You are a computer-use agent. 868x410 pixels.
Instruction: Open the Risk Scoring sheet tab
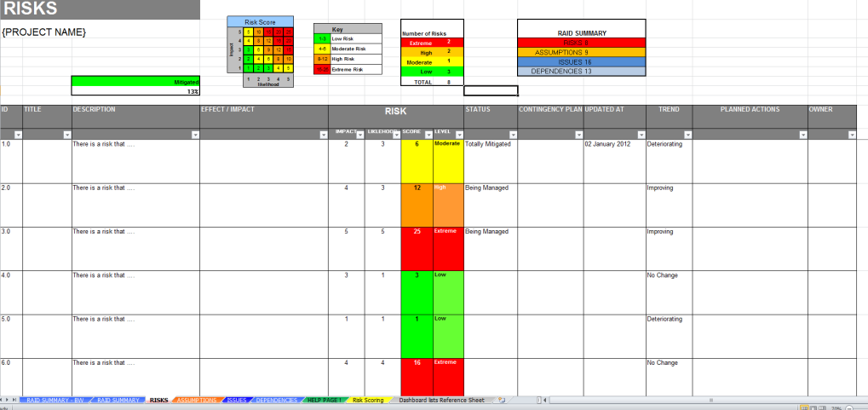(368, 400)
